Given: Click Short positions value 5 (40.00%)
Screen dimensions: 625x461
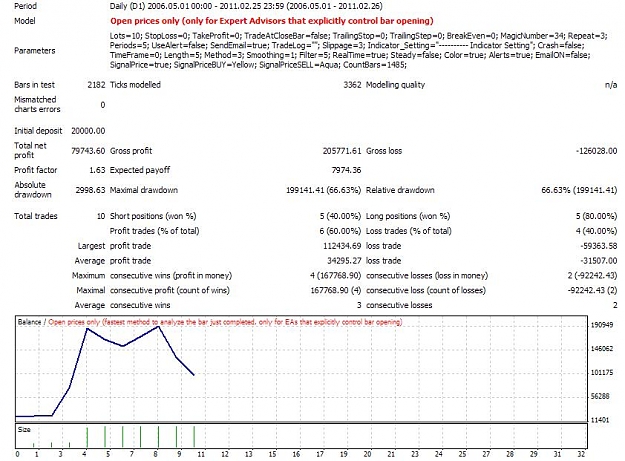Looking at the screenshot, I should point(340,216).
